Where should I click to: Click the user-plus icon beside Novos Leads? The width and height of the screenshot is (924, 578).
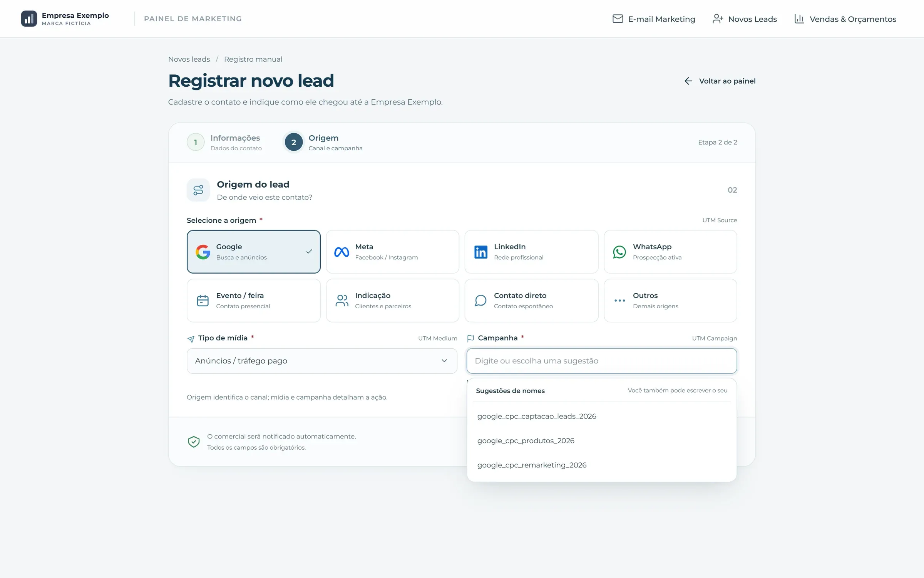point(718,19)
